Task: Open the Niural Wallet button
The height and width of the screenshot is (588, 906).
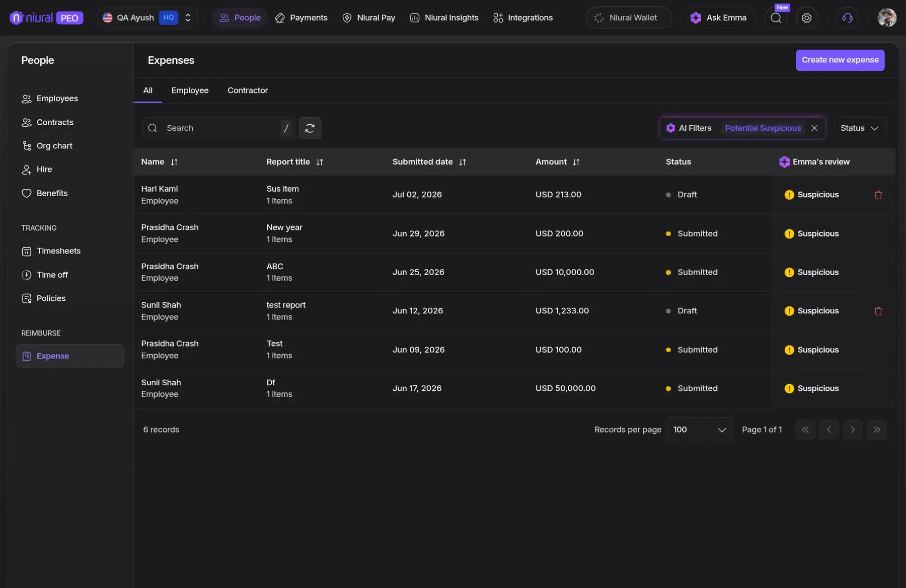Action: 628,18
